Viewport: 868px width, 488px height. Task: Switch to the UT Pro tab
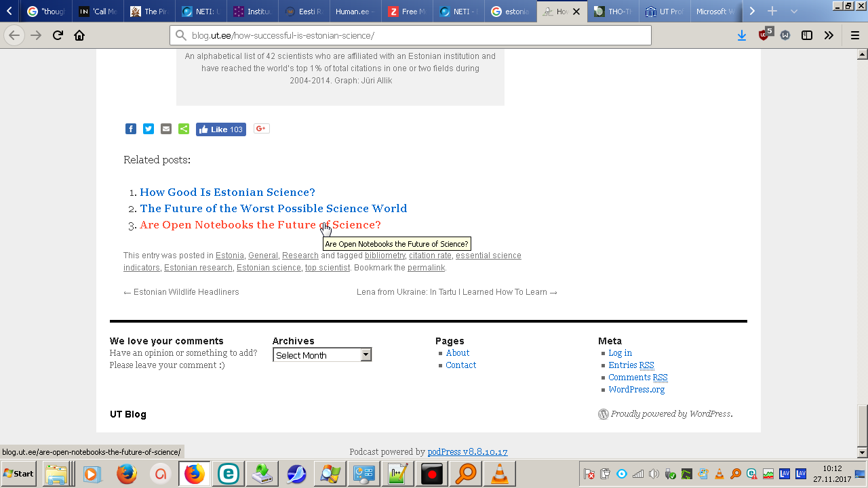pyautogui.click(x=665, y=12)
